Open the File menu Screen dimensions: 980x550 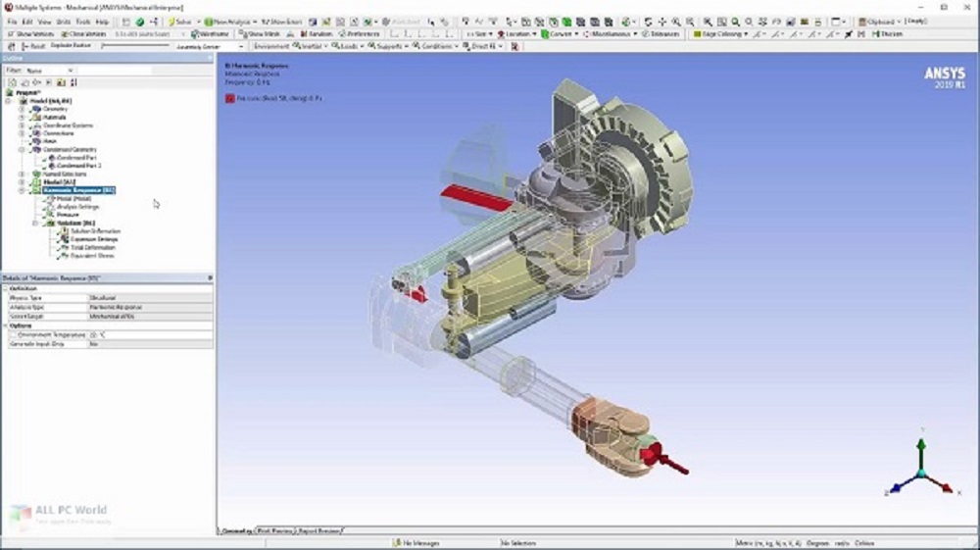click(12, 22)
